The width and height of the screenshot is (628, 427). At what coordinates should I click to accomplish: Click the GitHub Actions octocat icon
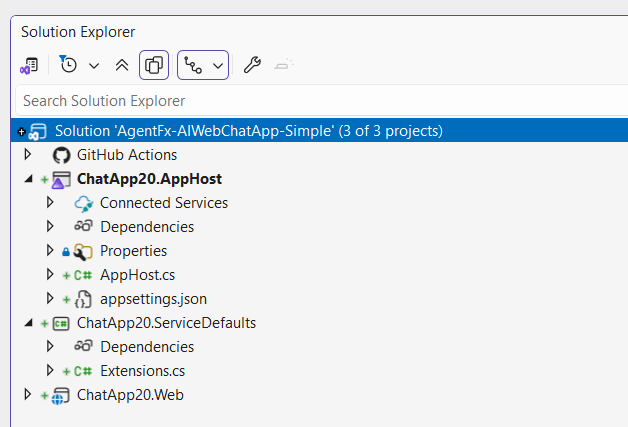(61, 155)
